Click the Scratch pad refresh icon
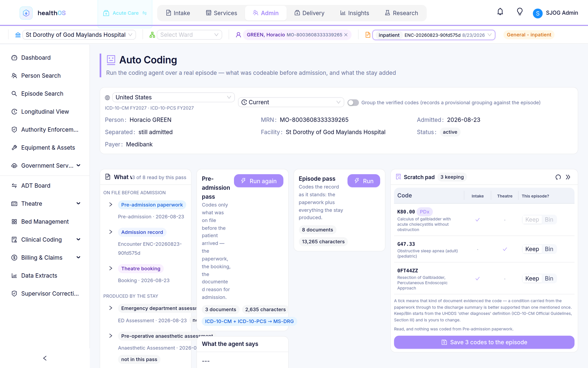The height and width of the screenshot is (368, 588). [x=558, y=177]
